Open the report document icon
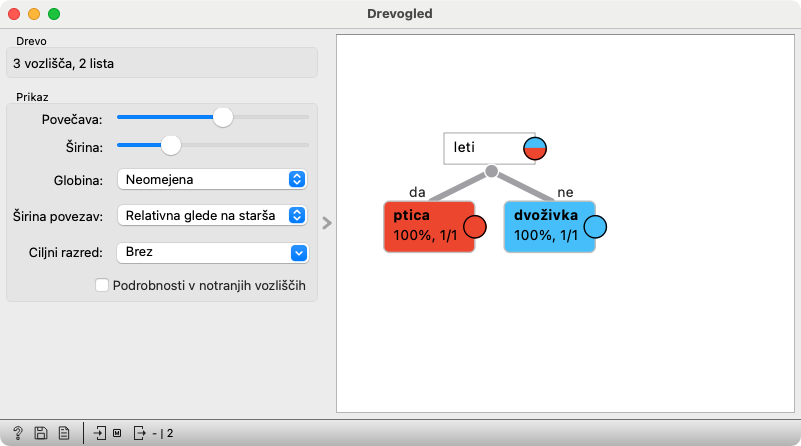 coord(63,433)
